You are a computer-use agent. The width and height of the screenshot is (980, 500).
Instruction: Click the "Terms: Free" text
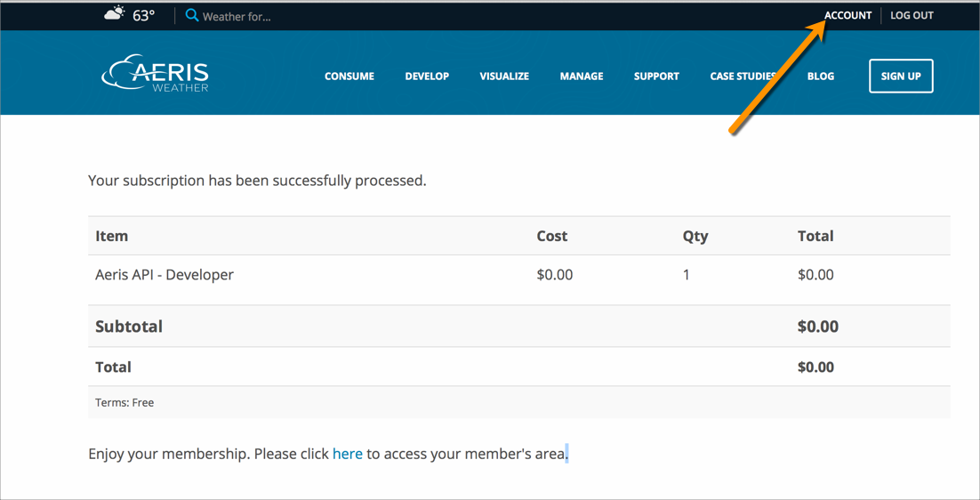point(125,403)
